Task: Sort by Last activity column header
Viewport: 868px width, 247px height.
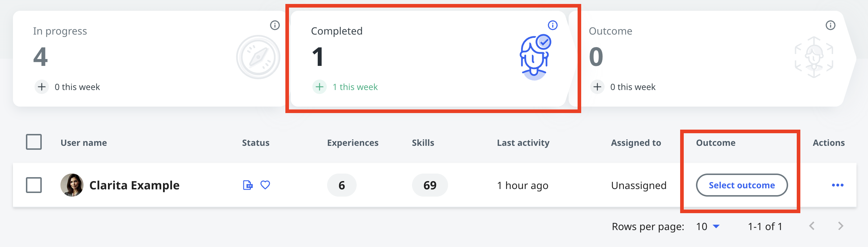Action: click(523, 143)
